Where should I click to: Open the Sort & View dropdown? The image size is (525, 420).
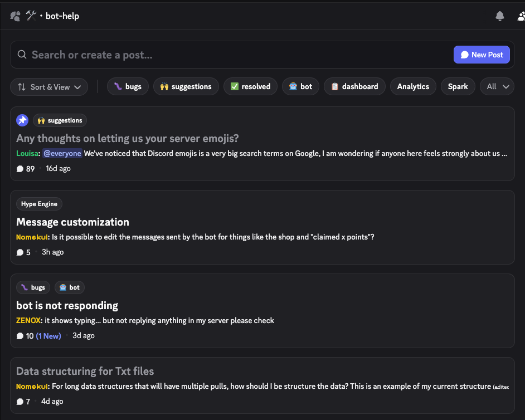coord(49,86)
